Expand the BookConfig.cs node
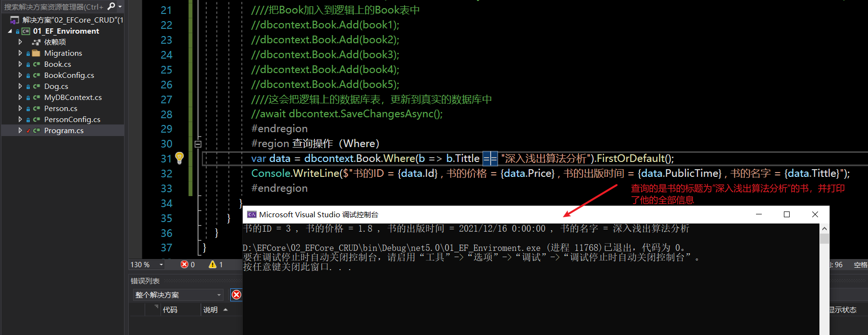This screenshot has height=335, width=868. pyautogui.click(x=20, y=75)
